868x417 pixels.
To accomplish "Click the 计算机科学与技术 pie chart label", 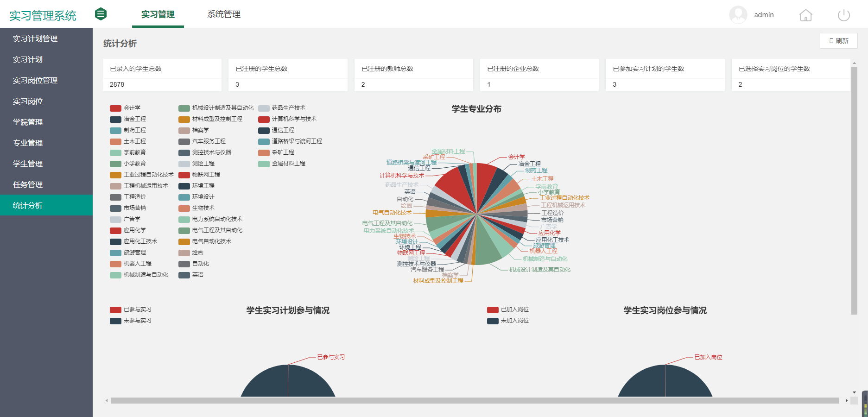I will click(x=402, y=176).
